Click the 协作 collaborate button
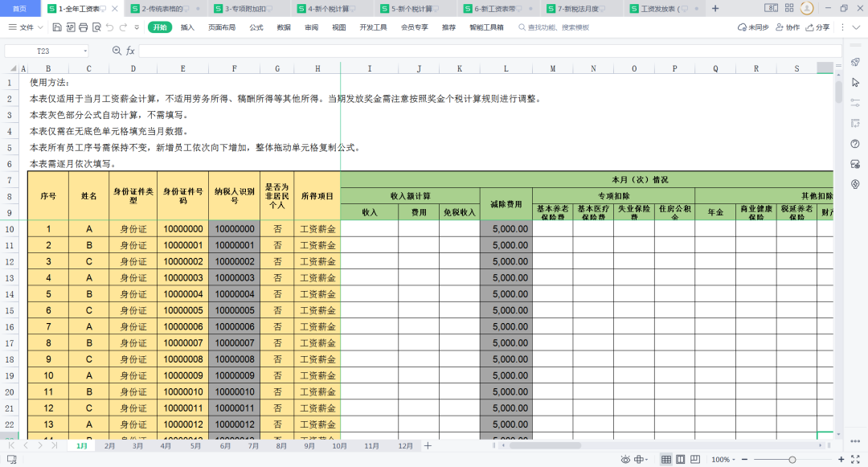868x467 pixels. [788, 27]
